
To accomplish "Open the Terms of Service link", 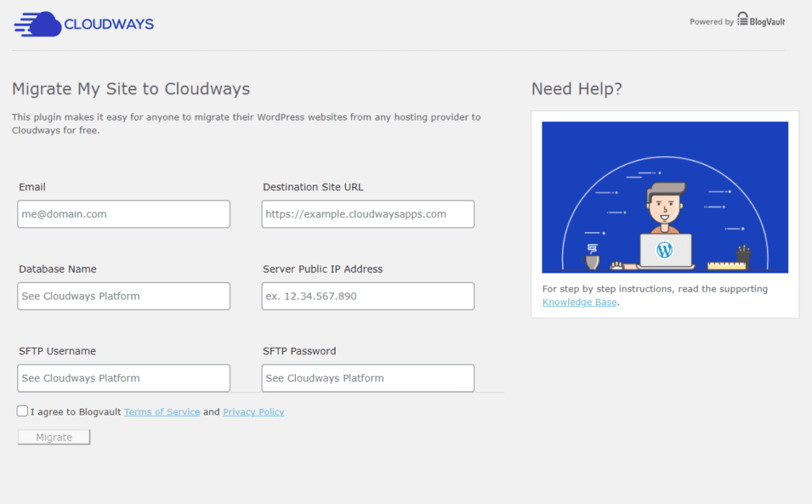I will click(162, 412).
